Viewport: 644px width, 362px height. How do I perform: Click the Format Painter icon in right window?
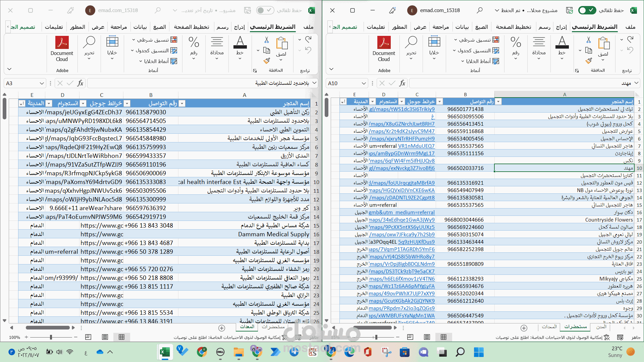(x=589, y=61)
